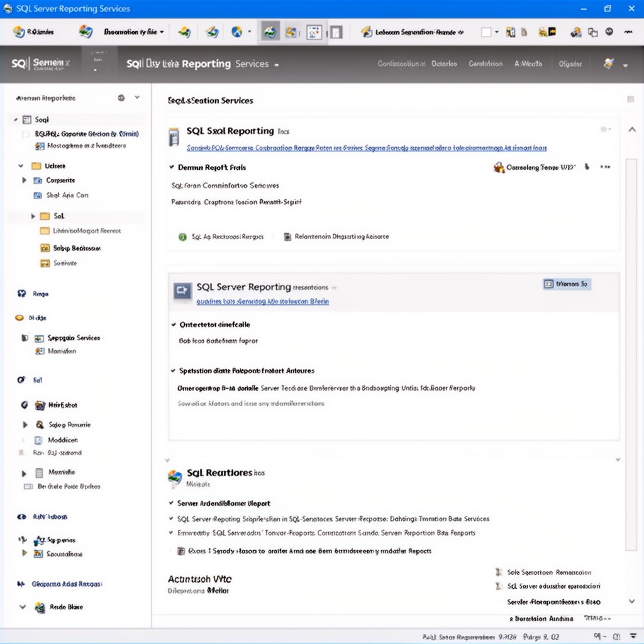
Task: Click the Rega sidebar icon
Action: 21,294
